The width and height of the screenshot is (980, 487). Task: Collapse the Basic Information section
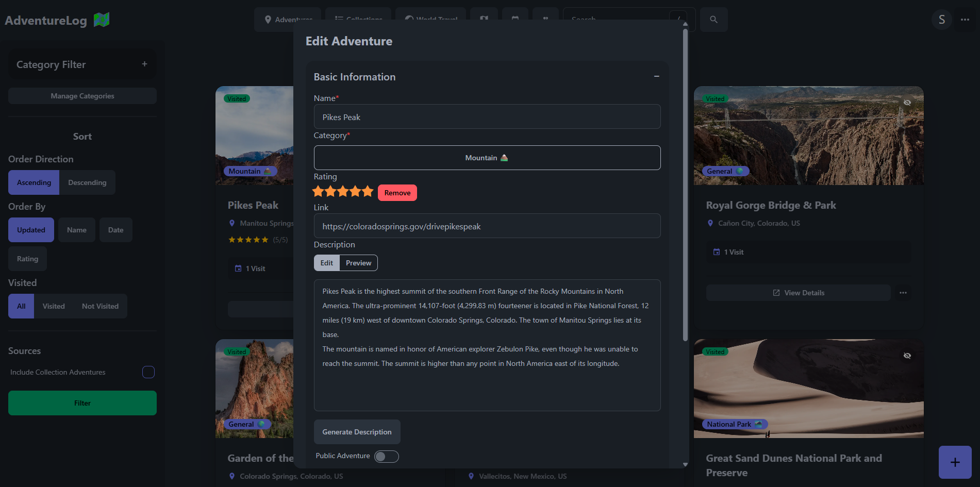click(x=656, y=76)
